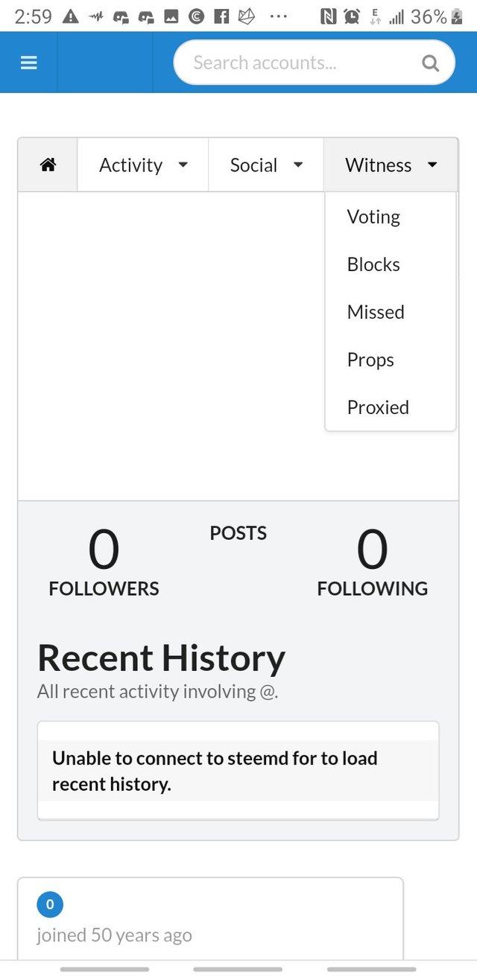Select Blocks from Witness menu
The image size is (477, 980).
tap(373, 264)
